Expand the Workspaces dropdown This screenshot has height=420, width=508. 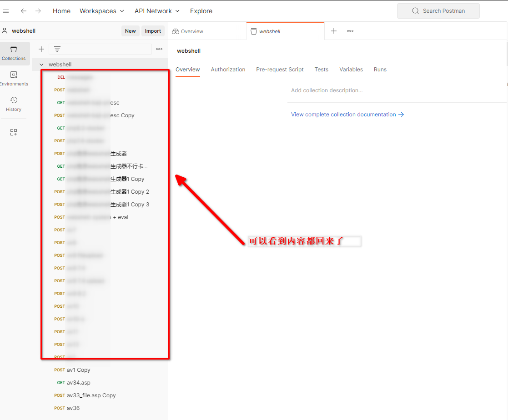tap(101, 11)
